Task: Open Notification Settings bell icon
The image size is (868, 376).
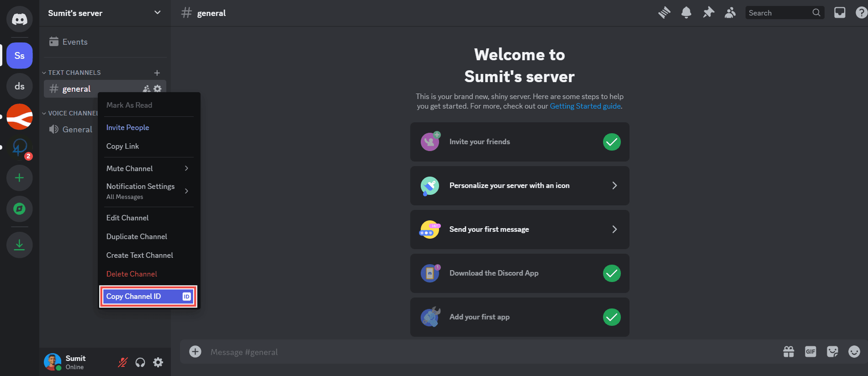Action: (686, 13)
